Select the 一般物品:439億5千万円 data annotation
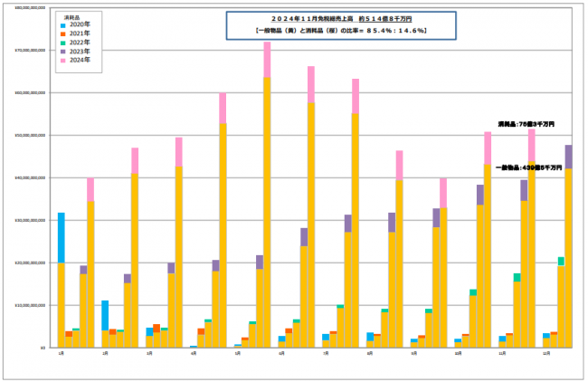Screen dimensions: 588x382 [x=523, y=167]
